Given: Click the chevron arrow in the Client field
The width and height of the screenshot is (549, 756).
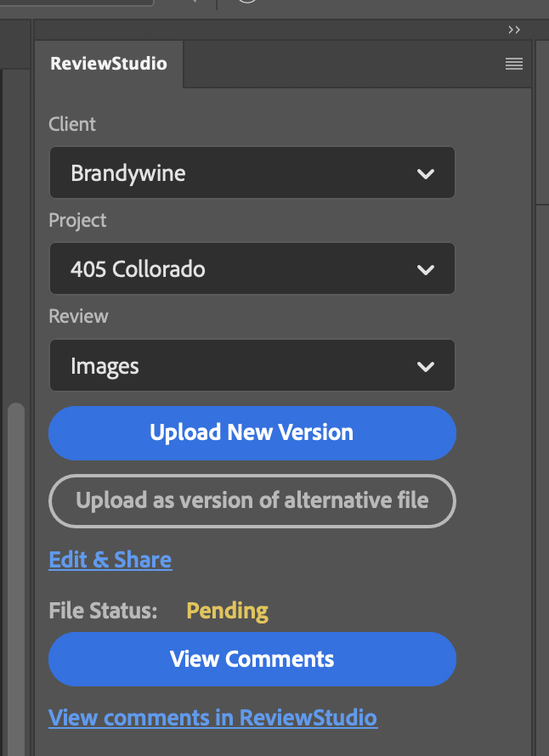Looking at the screenshot, I should tap(426, 174).
